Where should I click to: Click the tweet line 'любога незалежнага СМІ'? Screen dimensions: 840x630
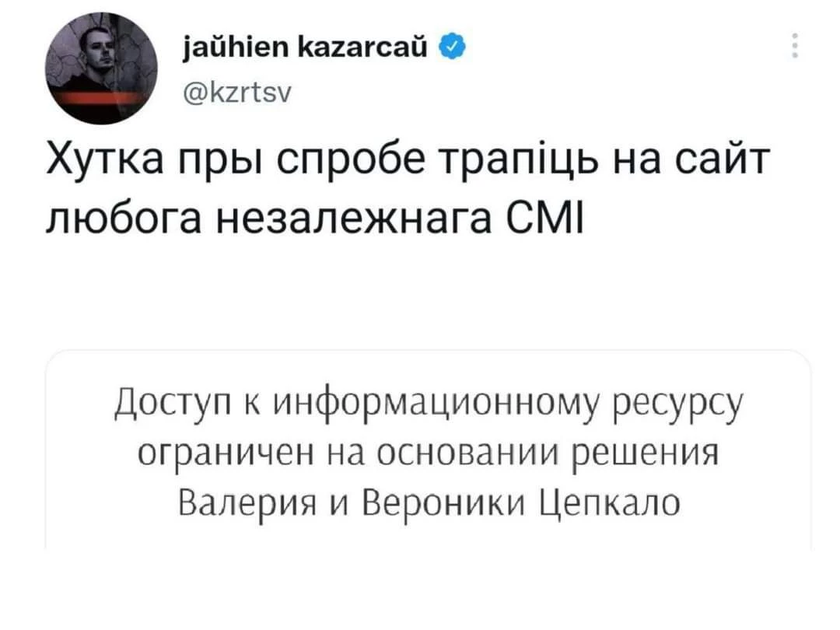314,219
